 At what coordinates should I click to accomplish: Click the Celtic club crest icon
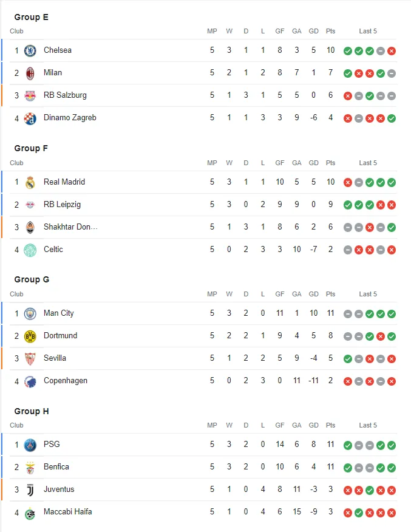(30, 250)
